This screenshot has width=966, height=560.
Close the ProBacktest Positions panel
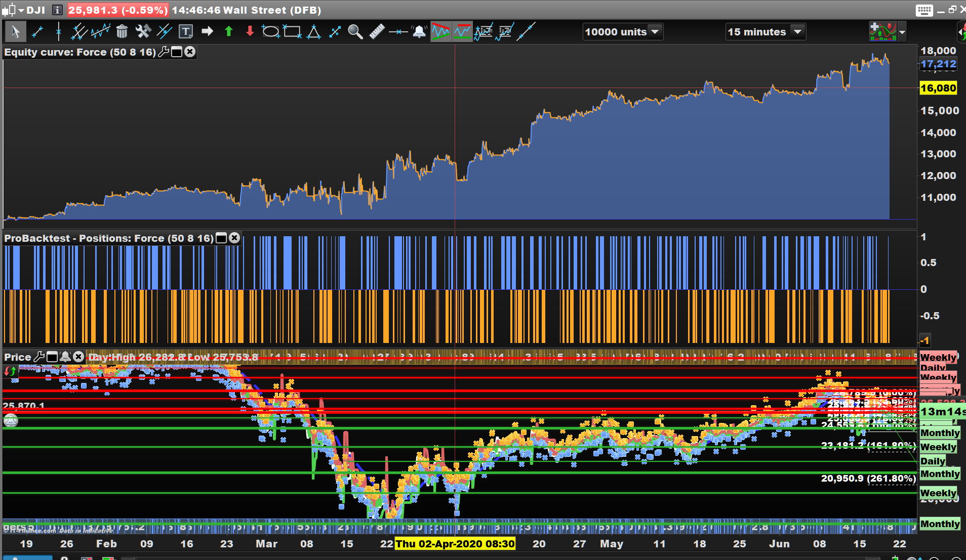tap(234, 238)
